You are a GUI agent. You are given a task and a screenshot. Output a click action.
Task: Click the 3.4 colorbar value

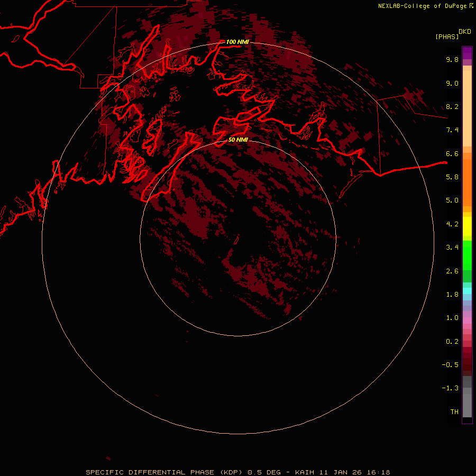click(452, 248)
